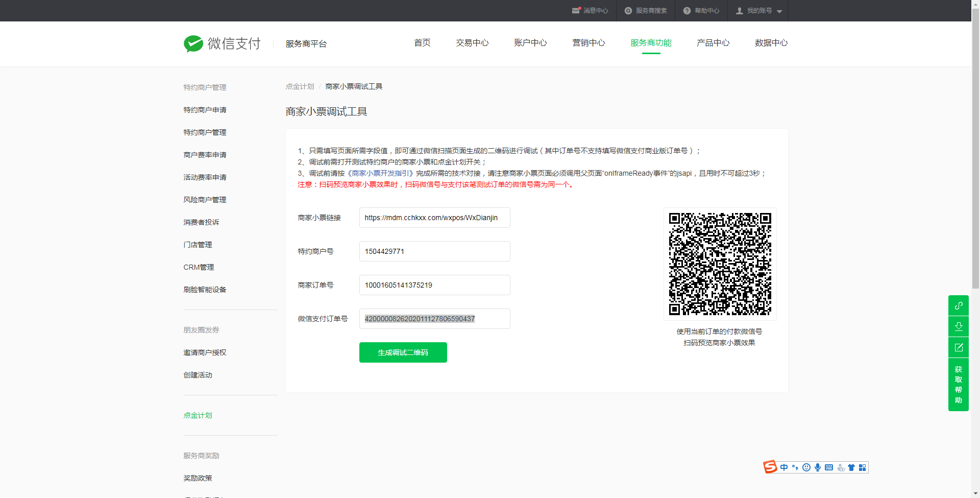980x498 pixels.
Task: Click the Sogou user account icon
Action: click(841, 467)
